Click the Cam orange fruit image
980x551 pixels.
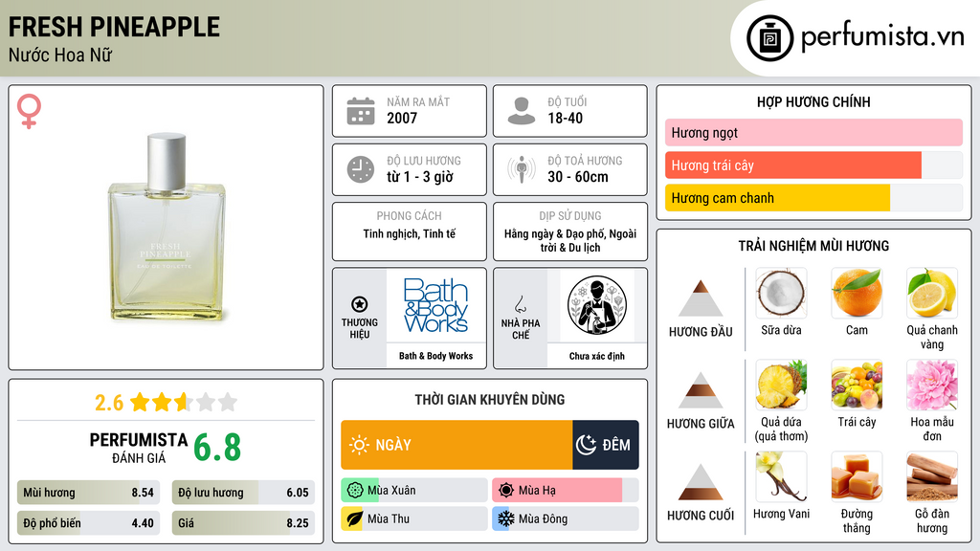[857, 294]
